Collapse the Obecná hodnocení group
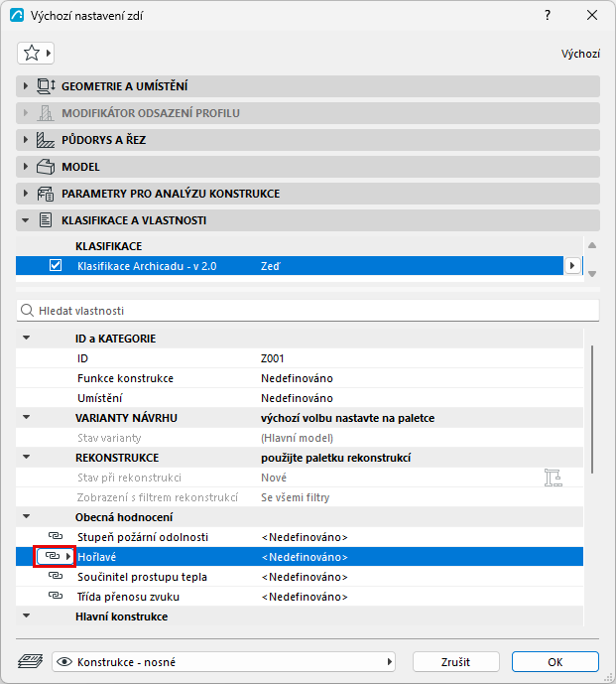616x684 pixels. (x=27, y=516)
